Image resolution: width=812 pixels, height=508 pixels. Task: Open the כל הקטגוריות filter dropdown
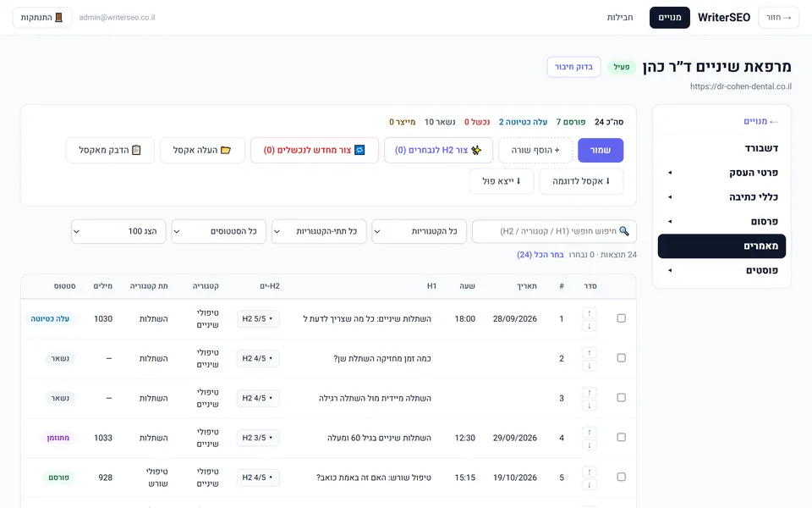419,231
